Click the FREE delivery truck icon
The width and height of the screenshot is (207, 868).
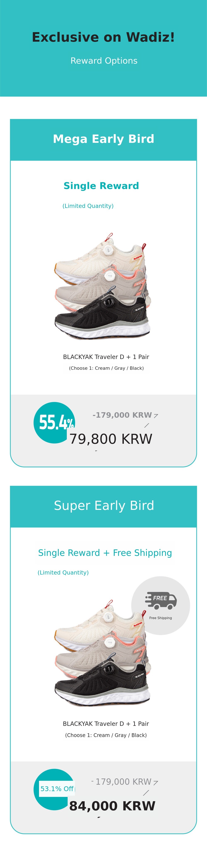pyautogui.click(x=161, y=600)
